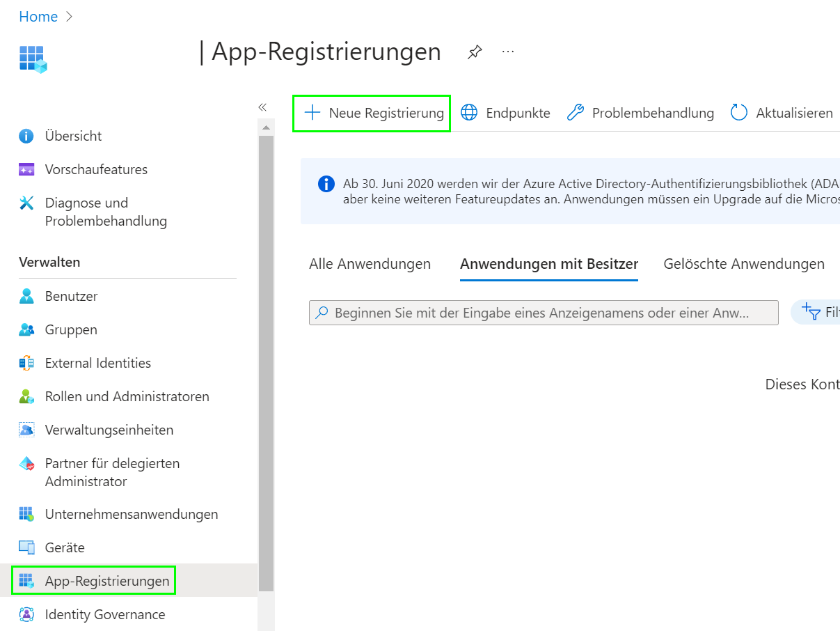The width and height of the screenshot is (840, 631).
Task: Select Anwendungen mit Besitzer tab
Action: click(549, 264)
